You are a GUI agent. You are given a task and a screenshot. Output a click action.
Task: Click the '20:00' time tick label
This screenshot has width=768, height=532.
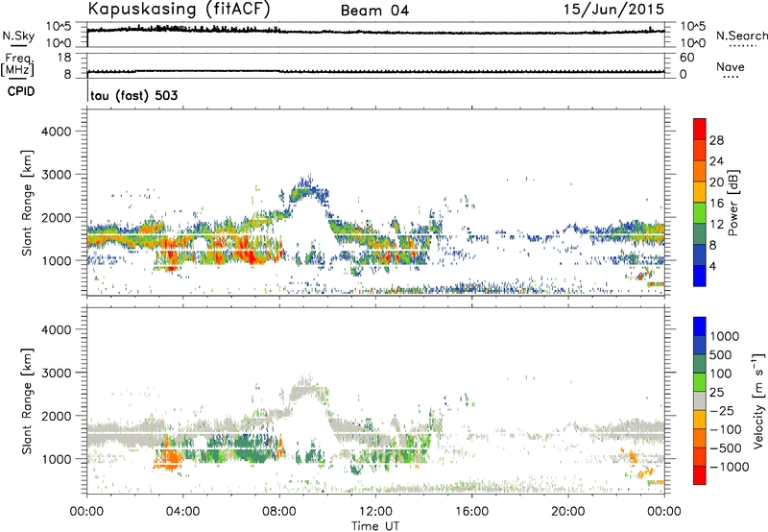[x=568, y=512]
